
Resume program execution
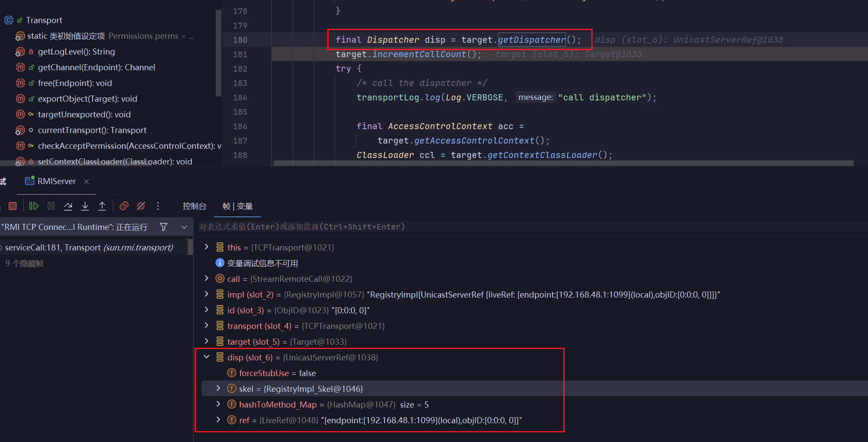click(34, 206)
